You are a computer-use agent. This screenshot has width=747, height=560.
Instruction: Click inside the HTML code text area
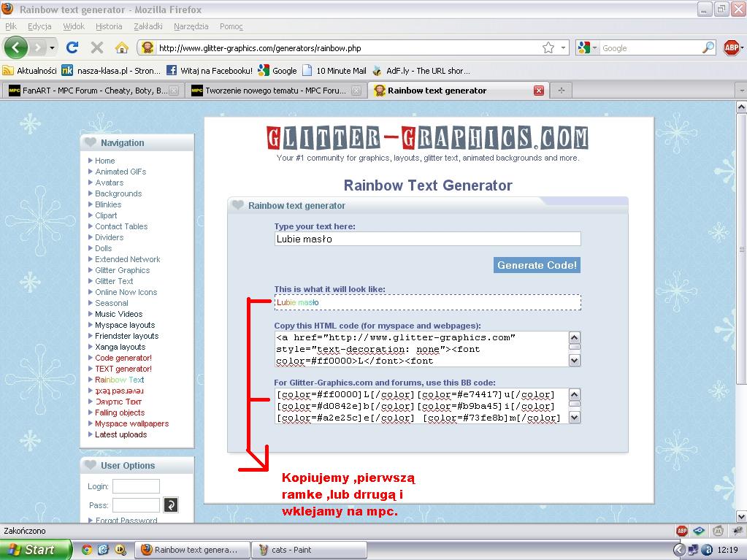(x=422, y=349)
